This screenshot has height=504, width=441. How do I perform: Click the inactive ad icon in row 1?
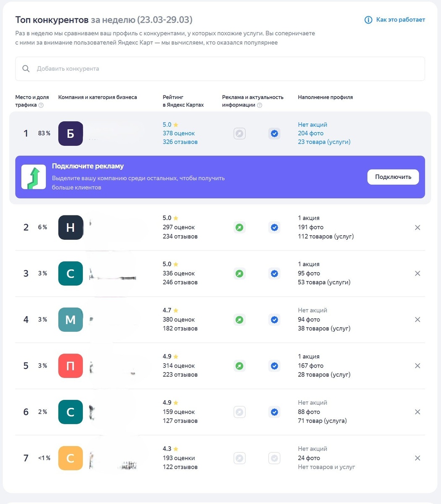[239, 134]
